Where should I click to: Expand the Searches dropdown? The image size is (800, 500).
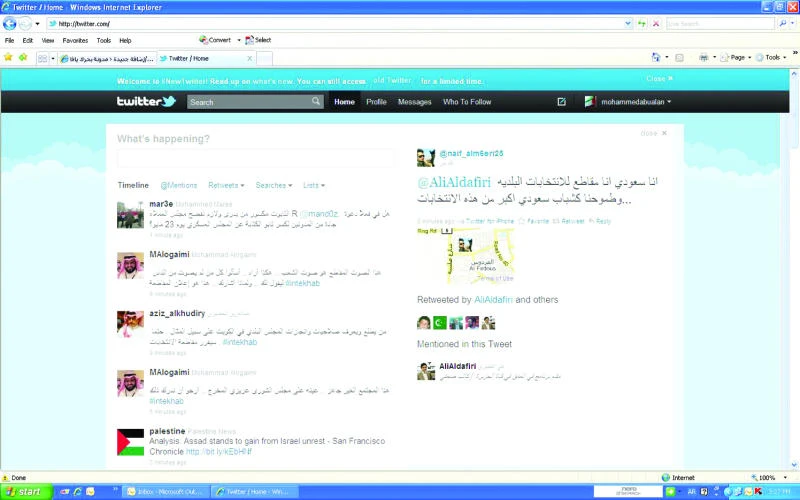click(x=274, y=185)
